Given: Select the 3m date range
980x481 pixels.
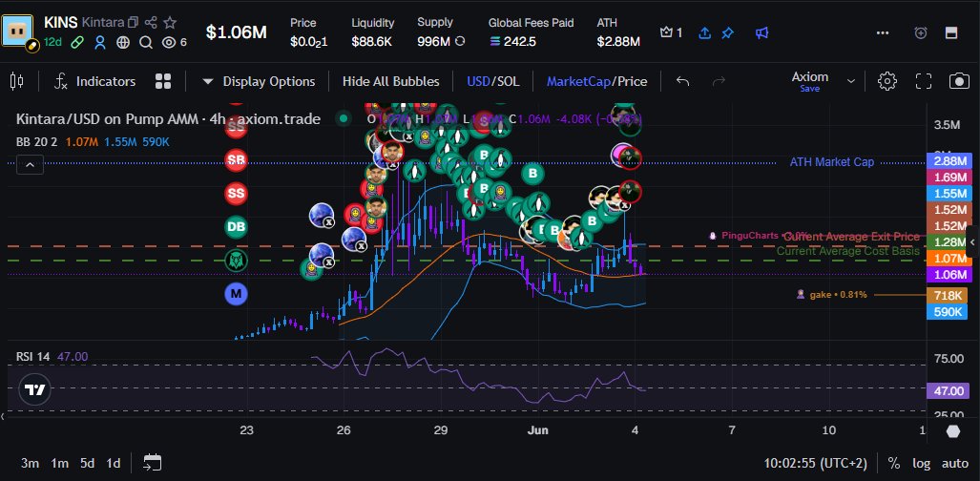Looking at the screenshot, I should point(30,464).
